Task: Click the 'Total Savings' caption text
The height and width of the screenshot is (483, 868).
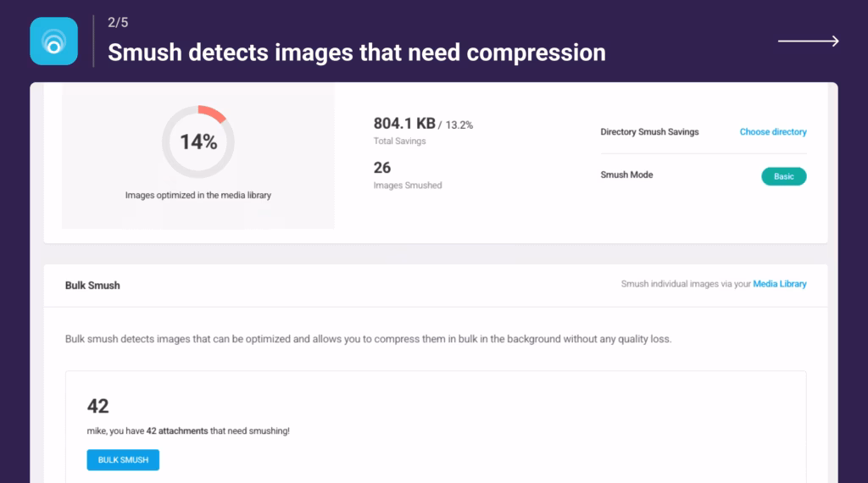Action: [399, 142]
